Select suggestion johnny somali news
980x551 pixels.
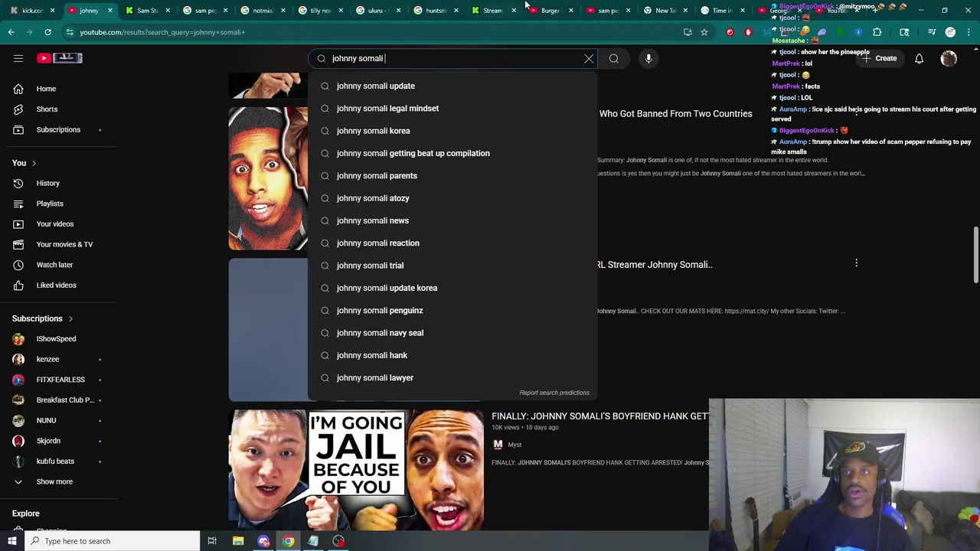(452, 220)
